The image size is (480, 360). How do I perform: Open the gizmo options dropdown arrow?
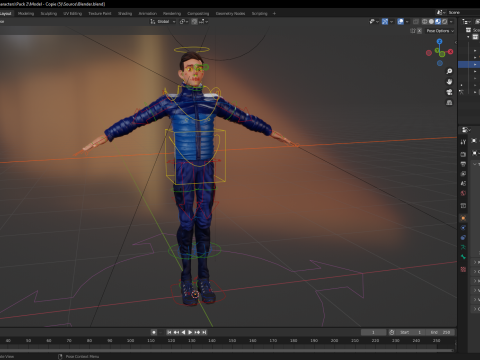[x=391, y=22]
